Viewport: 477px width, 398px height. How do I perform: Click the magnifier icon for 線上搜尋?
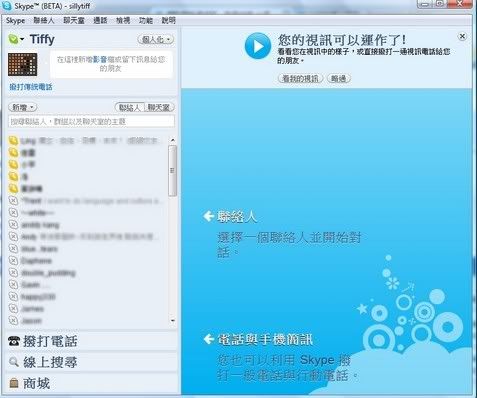pos(14,362)
